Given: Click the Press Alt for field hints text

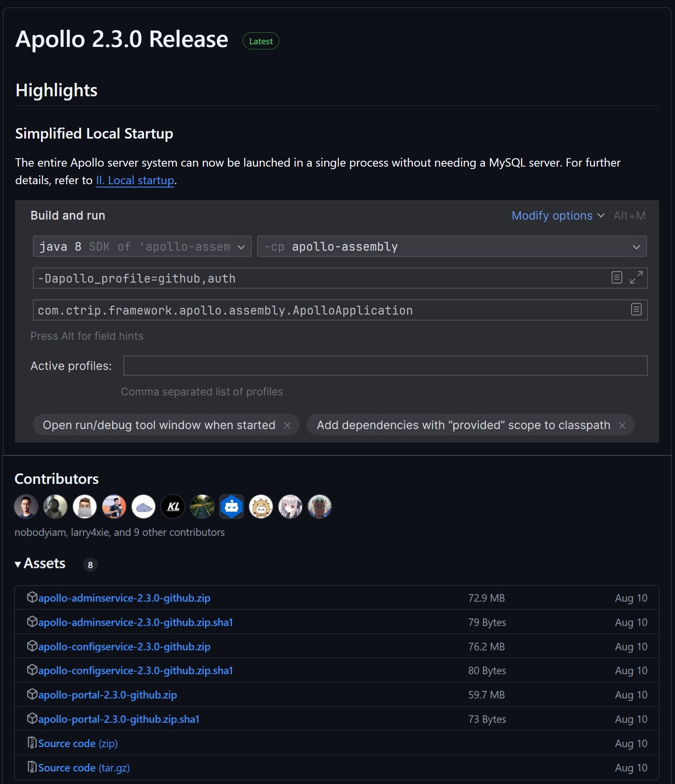Looking at the screenshot, I should point(87,336).
